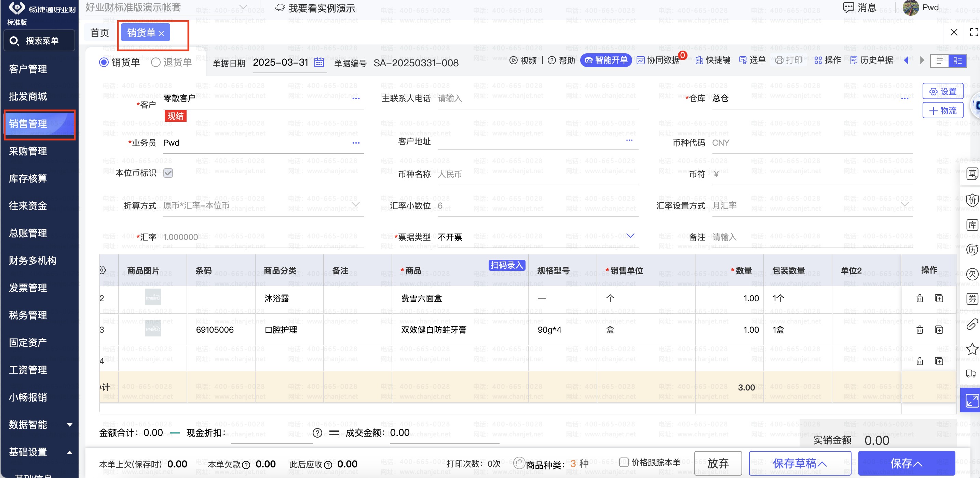The width and height of the screenshot is (980, 478).
Task: Expand the 数据智能 sidebar menu
Action: tap(38, 424)
